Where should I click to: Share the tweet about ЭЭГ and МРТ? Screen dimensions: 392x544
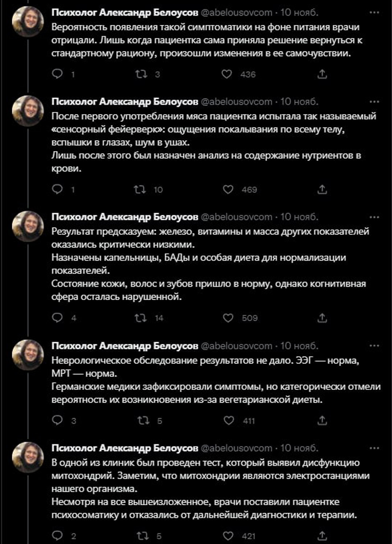pyautogui.click(x=322, y=420)
